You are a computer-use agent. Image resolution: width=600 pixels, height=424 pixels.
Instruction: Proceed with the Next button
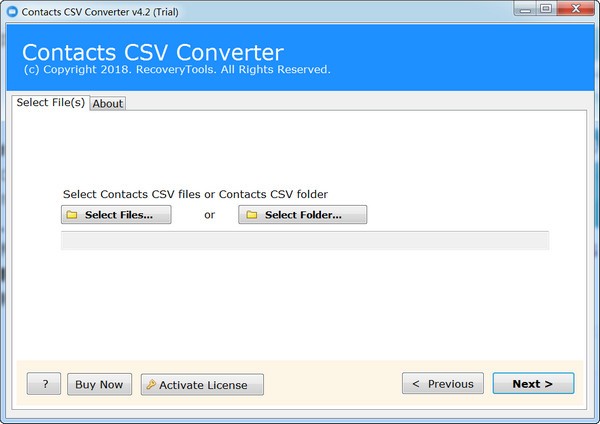(x=533, y=384)
